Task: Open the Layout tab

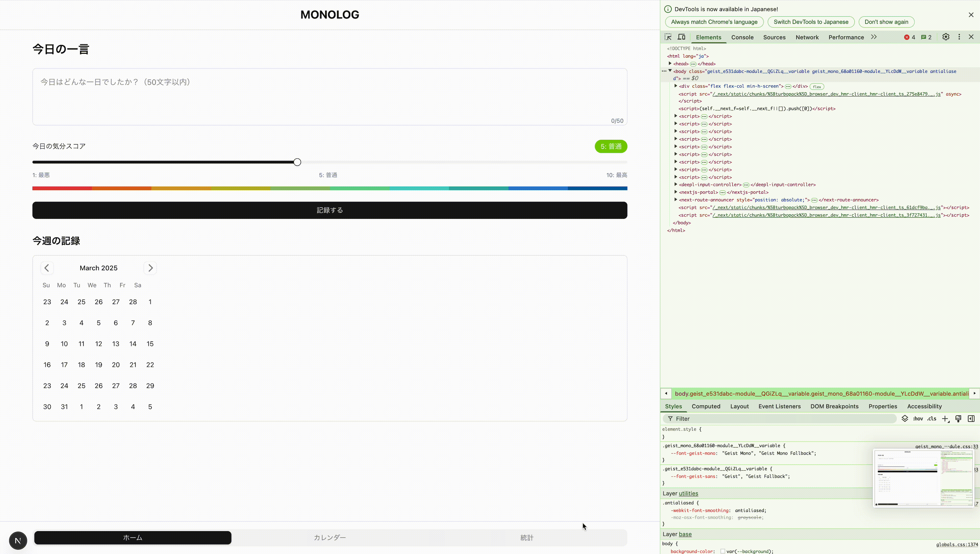Action: click(739, 406)
